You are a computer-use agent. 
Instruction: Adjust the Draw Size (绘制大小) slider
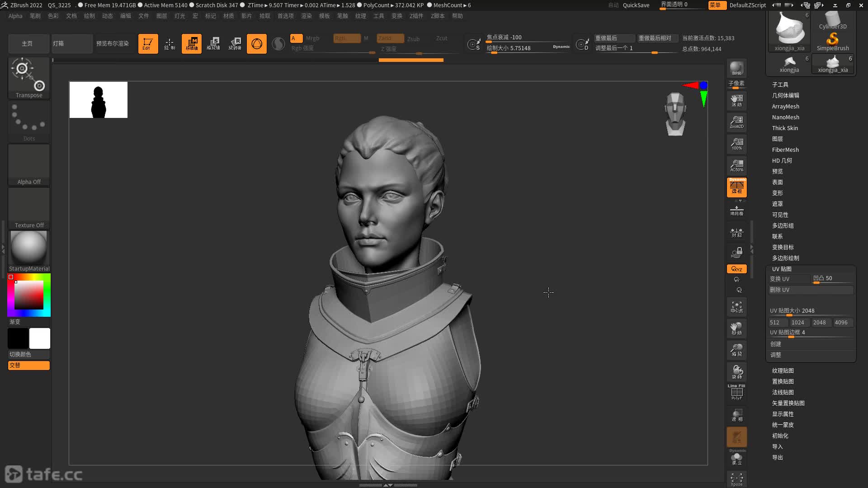coord(528,48)
